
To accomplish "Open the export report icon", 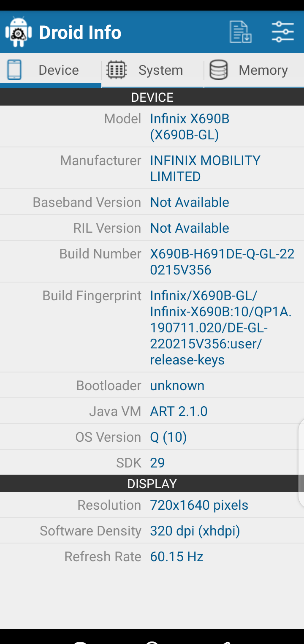I will pyautogui.click(x=241, y=32).
